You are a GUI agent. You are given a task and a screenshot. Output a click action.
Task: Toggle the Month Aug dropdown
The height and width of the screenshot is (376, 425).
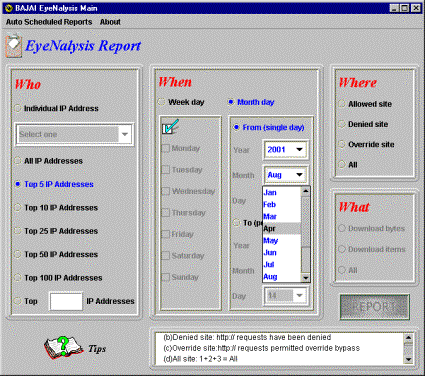[x=285, y=175]
